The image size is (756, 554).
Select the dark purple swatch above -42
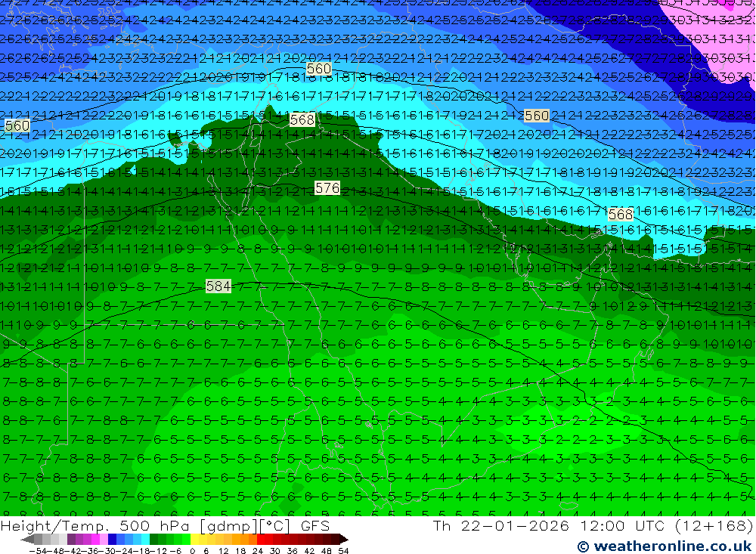[x=71, y=540]
